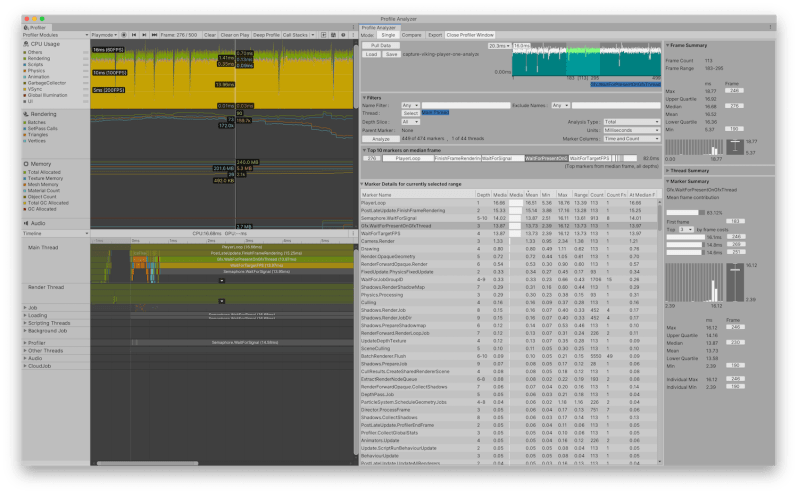
Task: Toggle Rendering category in CPU Usage
Action: click(24, 59)
